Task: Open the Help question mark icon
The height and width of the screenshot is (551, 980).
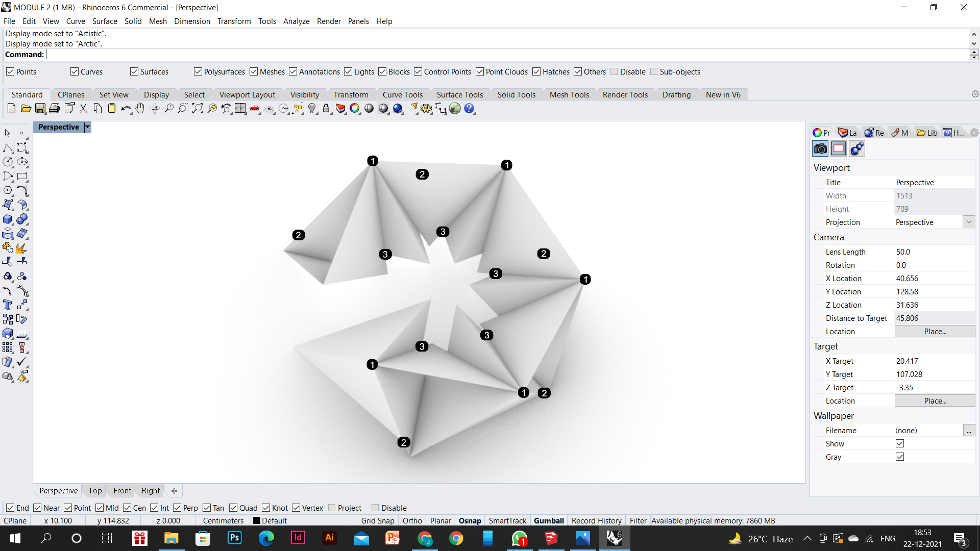Action: pyautogui.click(x=469, y=108)
